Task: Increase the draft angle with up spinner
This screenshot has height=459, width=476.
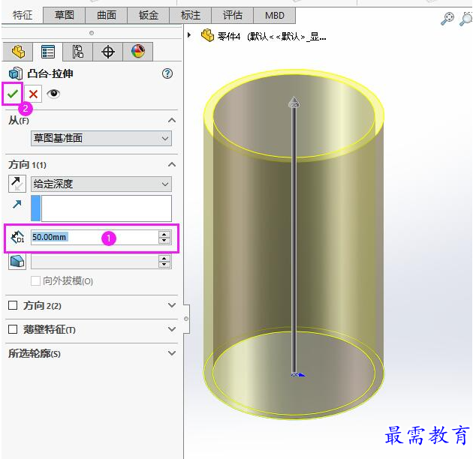Action: pos(164,258)
